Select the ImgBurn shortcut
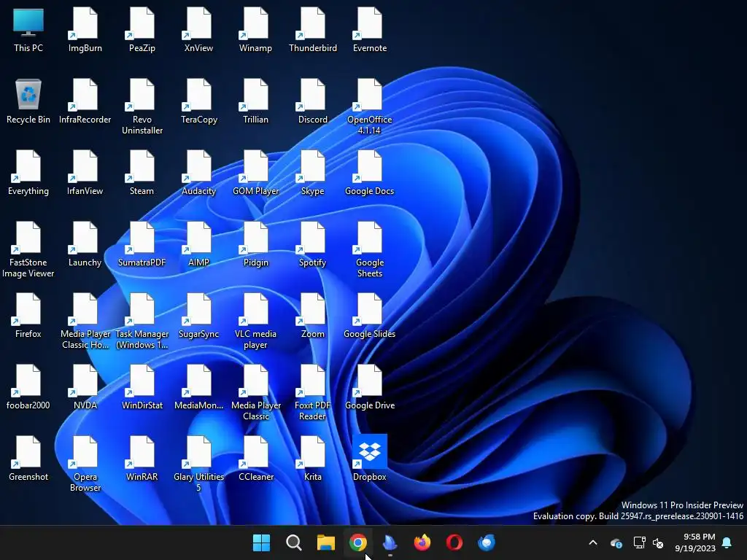747x560 pixels. [x=85, y=31]
